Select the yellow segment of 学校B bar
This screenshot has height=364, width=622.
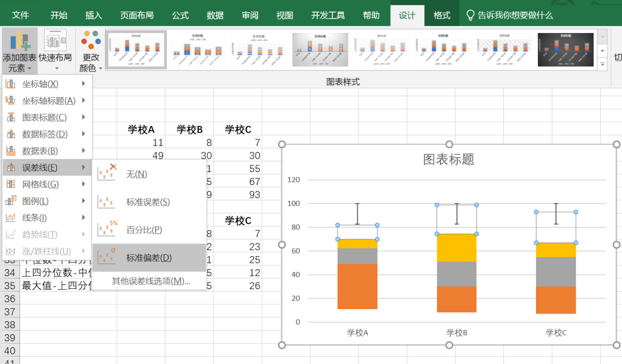(456, 248)
